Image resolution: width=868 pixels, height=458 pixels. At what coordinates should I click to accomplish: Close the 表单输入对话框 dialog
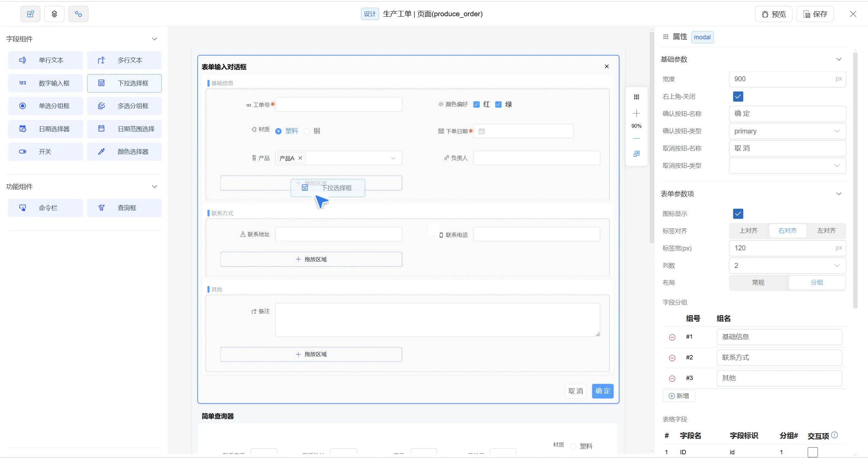click(607, 66)
